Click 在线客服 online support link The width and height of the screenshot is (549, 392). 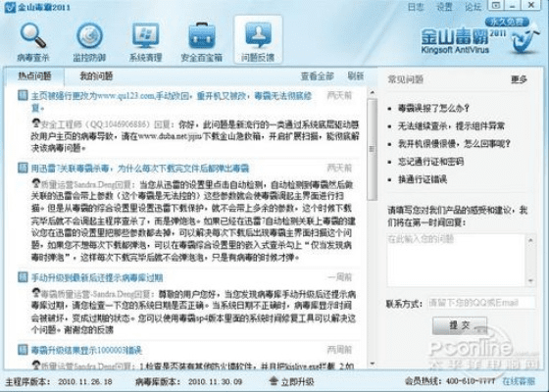tap(519, 381)
